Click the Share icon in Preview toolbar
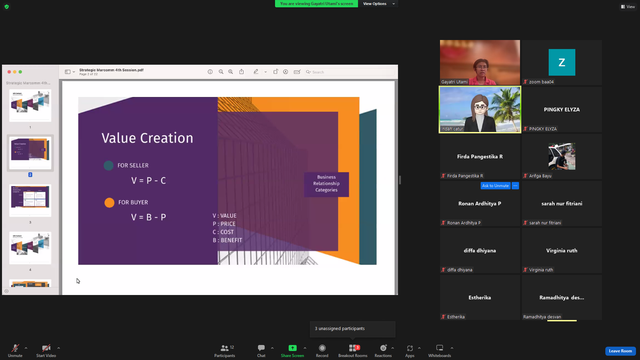 (242, 71)
